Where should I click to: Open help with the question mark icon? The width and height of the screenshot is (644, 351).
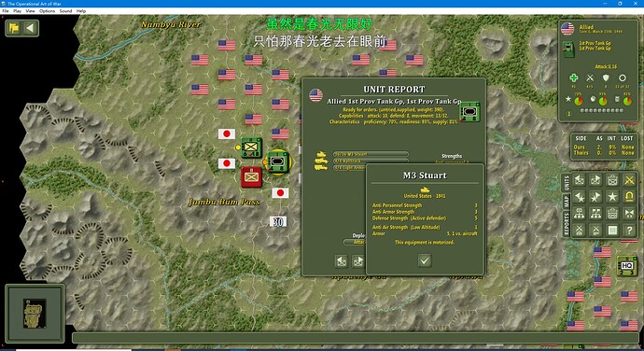(x=629, y=231)
